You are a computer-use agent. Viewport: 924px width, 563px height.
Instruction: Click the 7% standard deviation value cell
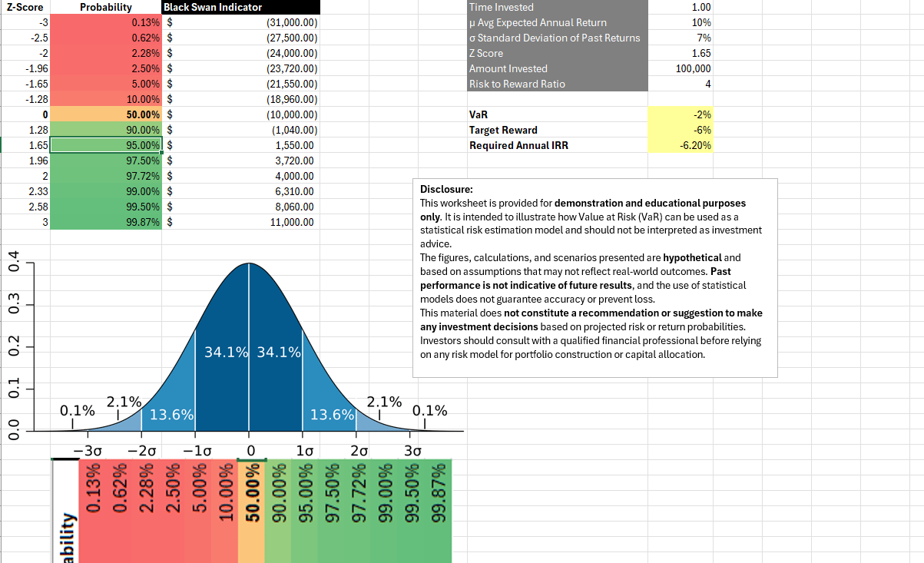(681, 38)
